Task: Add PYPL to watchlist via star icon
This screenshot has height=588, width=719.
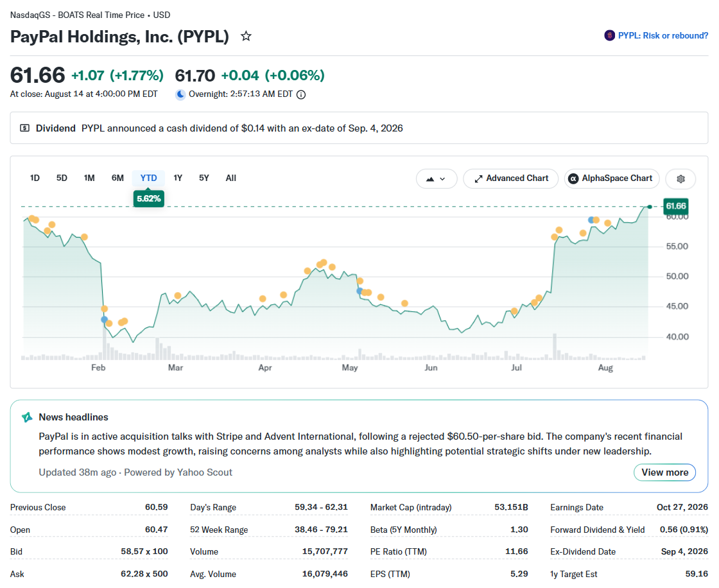Action: pyautogui.click(x=247, y=36)
